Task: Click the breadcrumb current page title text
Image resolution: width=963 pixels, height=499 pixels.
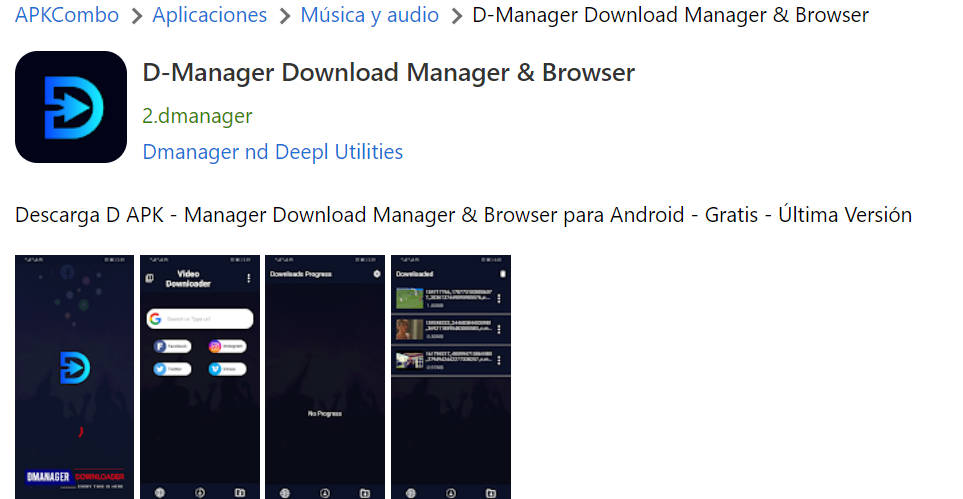Action: tap(671, 15)
